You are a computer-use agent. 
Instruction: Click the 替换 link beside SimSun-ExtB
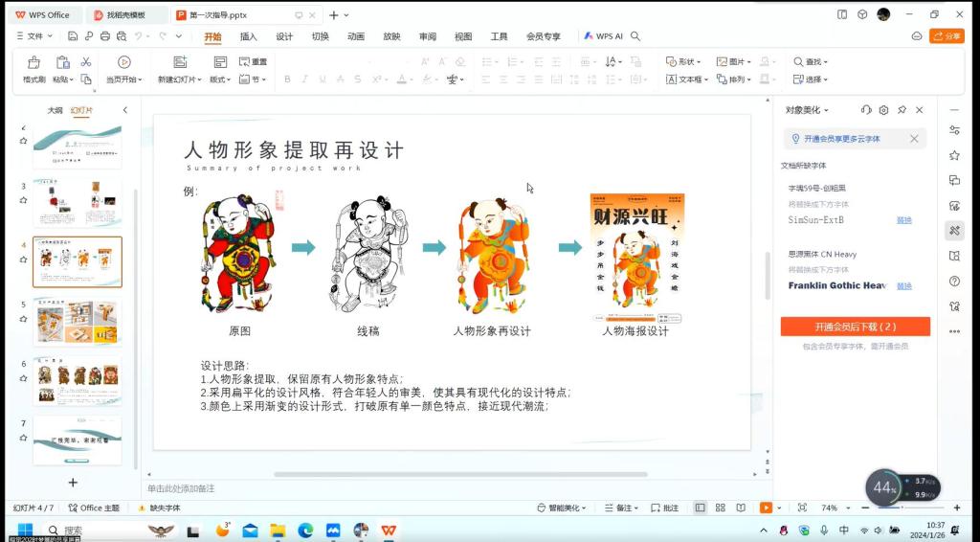(903, 220)
